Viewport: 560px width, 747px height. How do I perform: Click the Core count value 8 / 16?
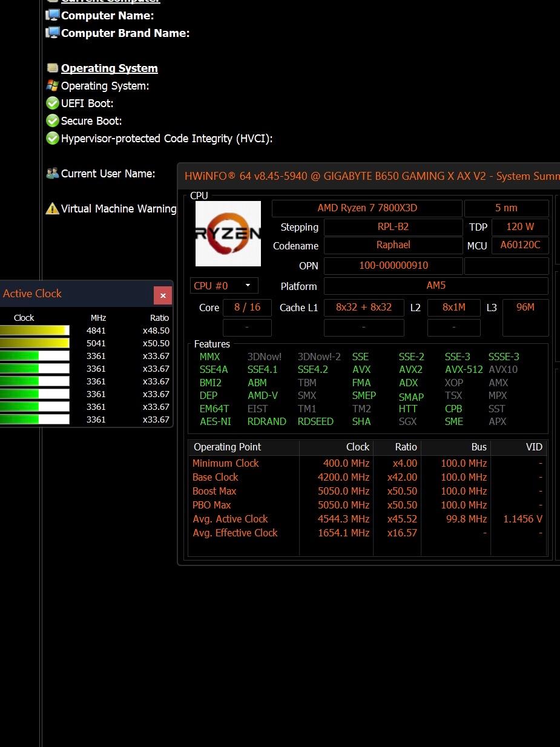(247, 308)
